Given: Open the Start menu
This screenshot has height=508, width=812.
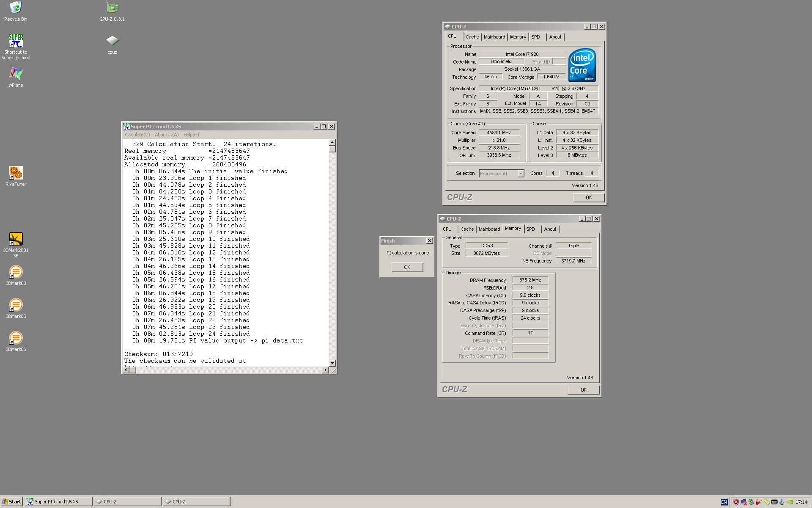Looking at the screenshot, I should tap(11, 502).
